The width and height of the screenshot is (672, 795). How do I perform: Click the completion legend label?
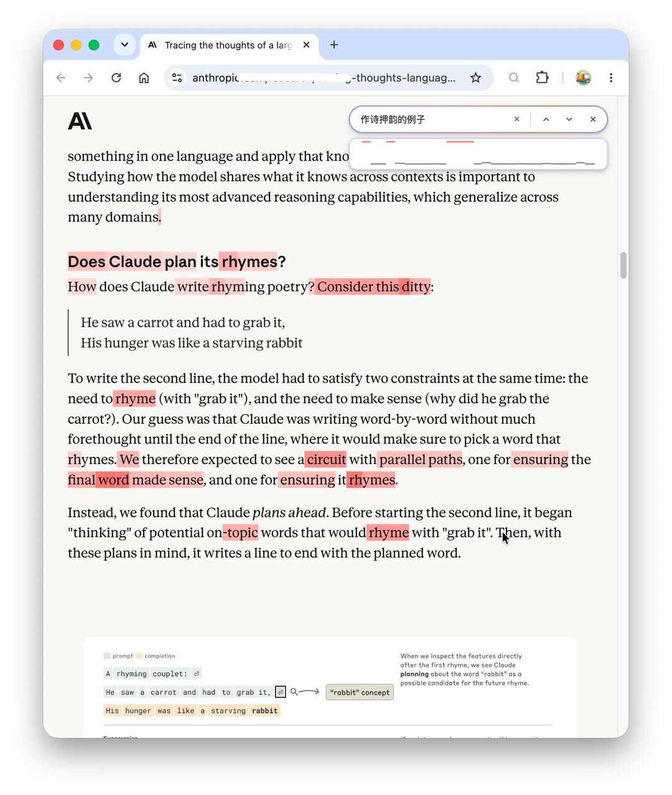tap(159, 656)
